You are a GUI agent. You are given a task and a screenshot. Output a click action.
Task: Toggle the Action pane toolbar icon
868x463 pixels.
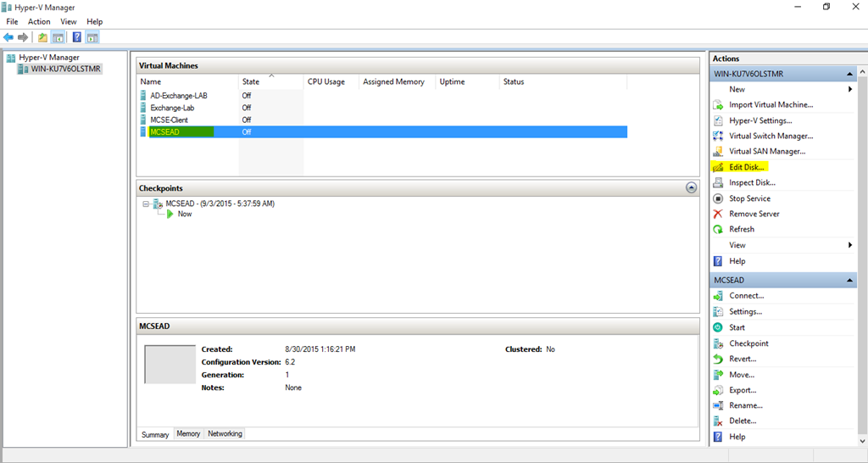tap(92, 37)
